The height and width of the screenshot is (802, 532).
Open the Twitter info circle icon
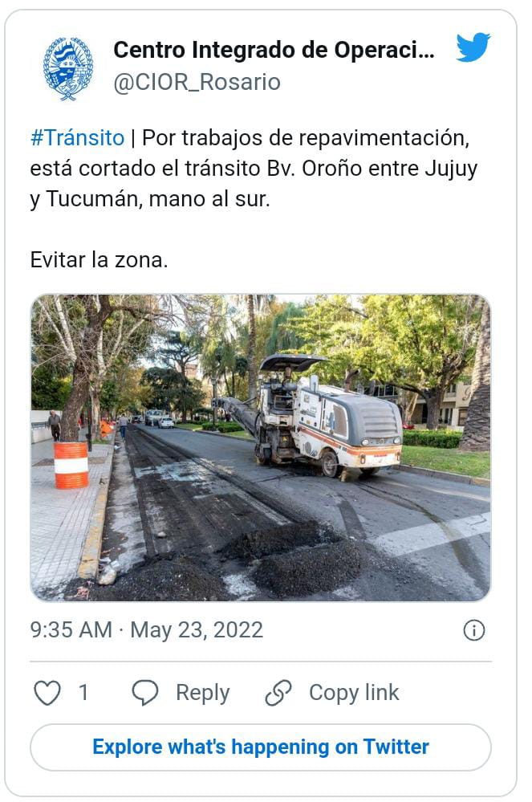click(473, 630)
